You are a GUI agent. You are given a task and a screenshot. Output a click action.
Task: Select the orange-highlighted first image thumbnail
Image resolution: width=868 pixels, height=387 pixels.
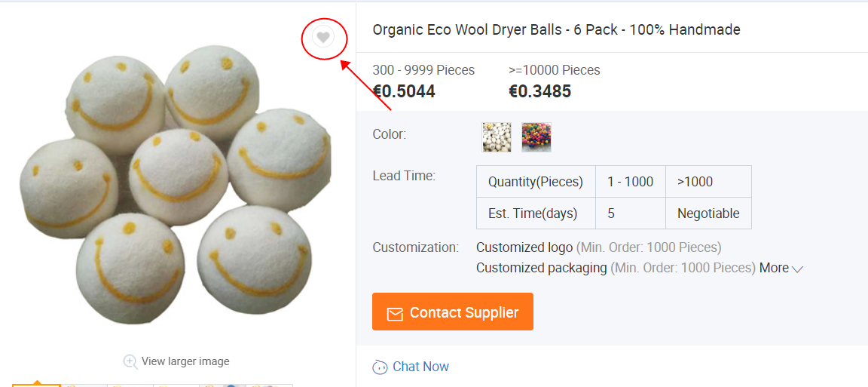pos(36,385)
